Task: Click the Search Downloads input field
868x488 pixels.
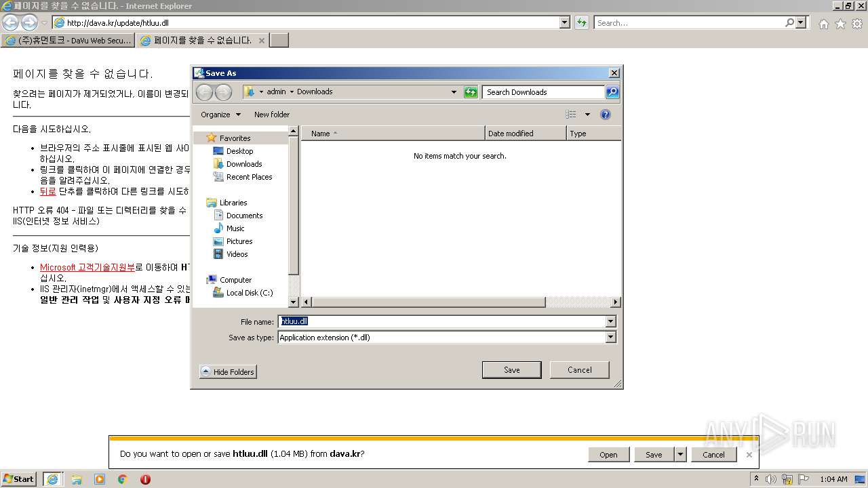Action: 544,92
